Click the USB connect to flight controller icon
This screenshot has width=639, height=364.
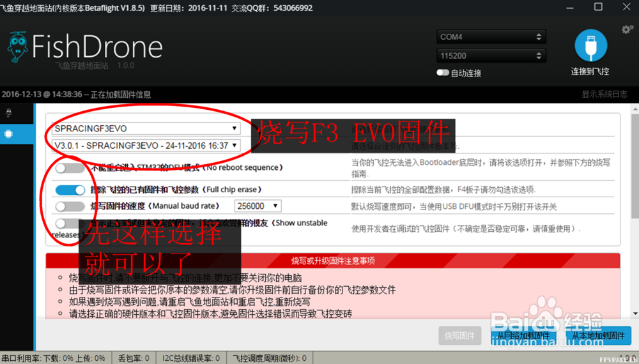[x=590, y=45]
